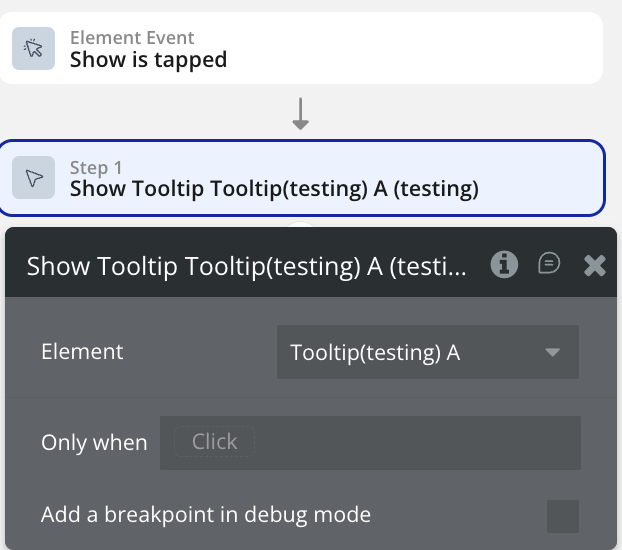Screen dimensions: 622x550
Task: Open the comment bubble icon in panel header
Action: [x=549, y=264]
